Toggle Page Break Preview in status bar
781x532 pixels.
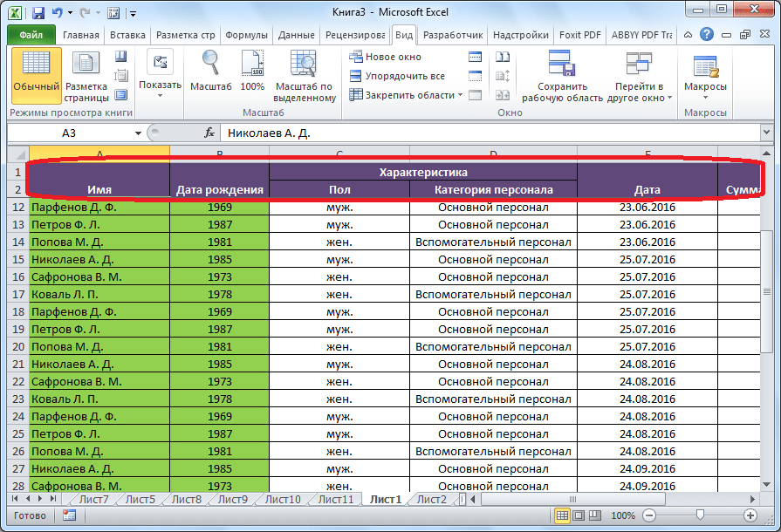point(597,515)
